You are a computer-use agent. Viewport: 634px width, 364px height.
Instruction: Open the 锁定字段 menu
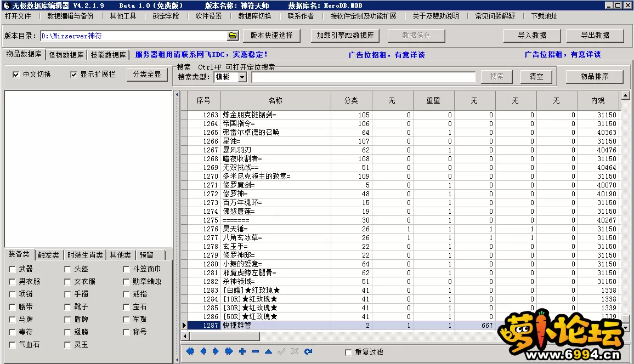click(166, 16)
